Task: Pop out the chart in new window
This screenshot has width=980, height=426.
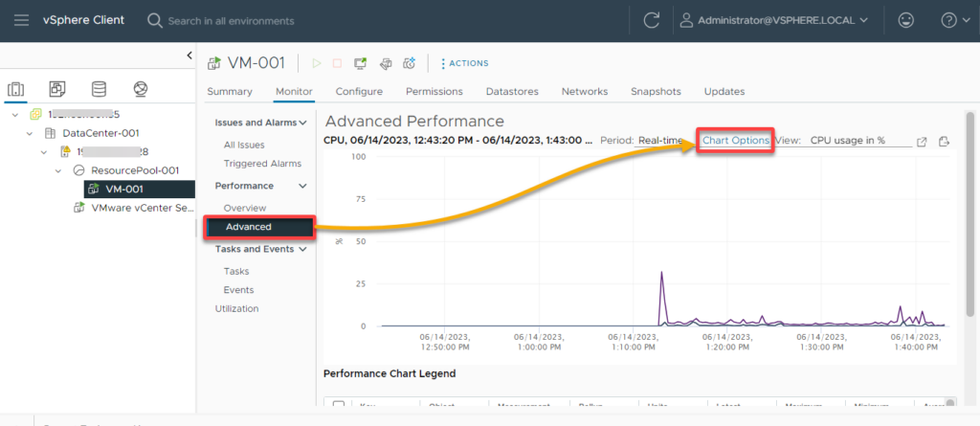Action: 922,142
